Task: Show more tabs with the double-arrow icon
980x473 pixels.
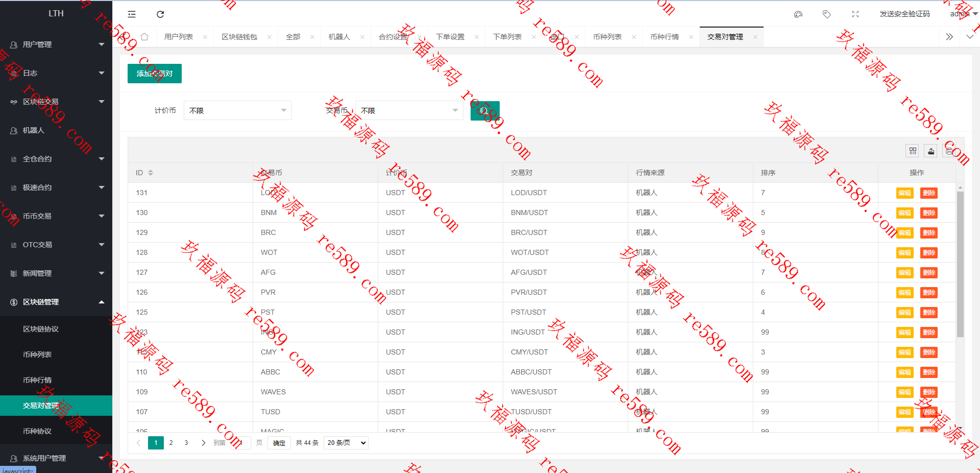Action: pyautogui.click(x=949, y=37)
